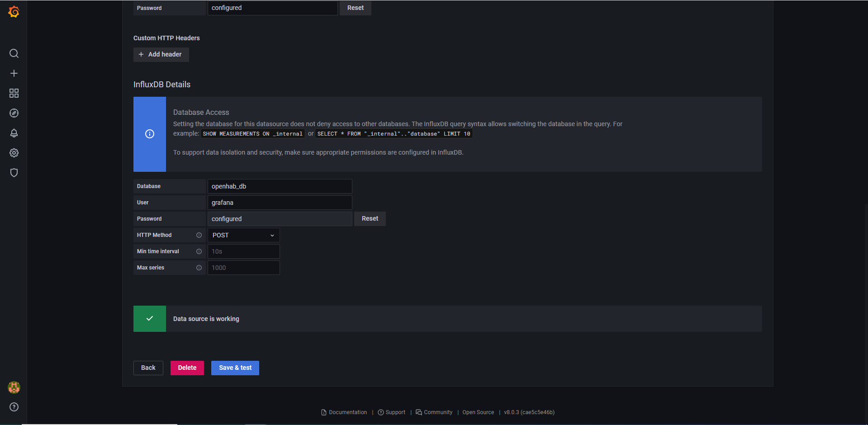Click the green success checkmark icon
This screenshot has height=425, width=868.
point(150,319)
